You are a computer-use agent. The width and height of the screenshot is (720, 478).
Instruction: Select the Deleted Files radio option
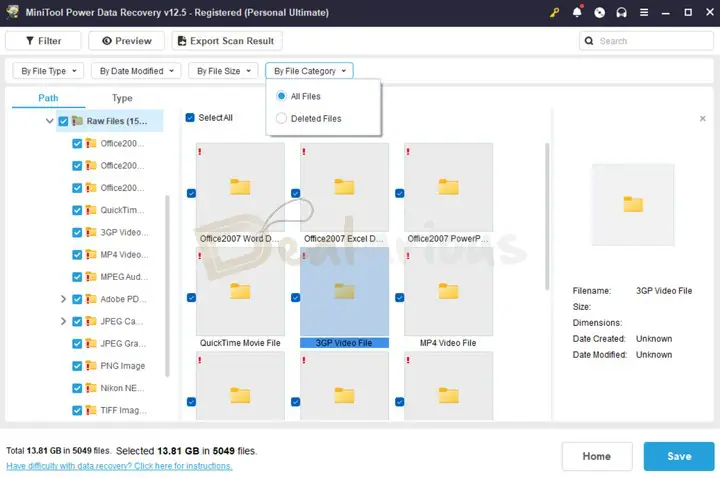(282, 118)
